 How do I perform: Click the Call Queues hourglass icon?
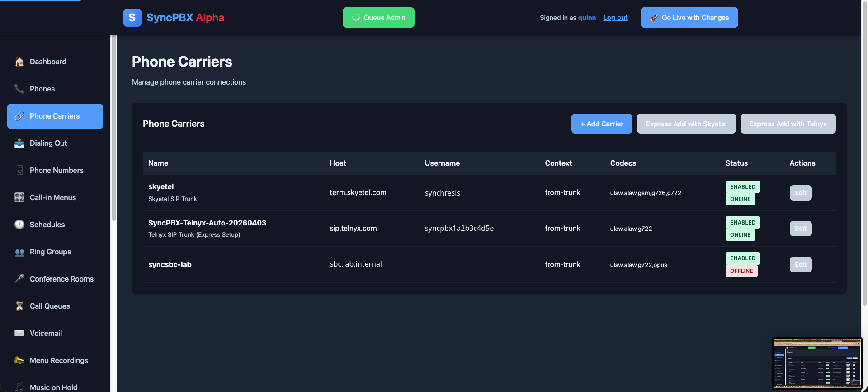coord(19,306)
